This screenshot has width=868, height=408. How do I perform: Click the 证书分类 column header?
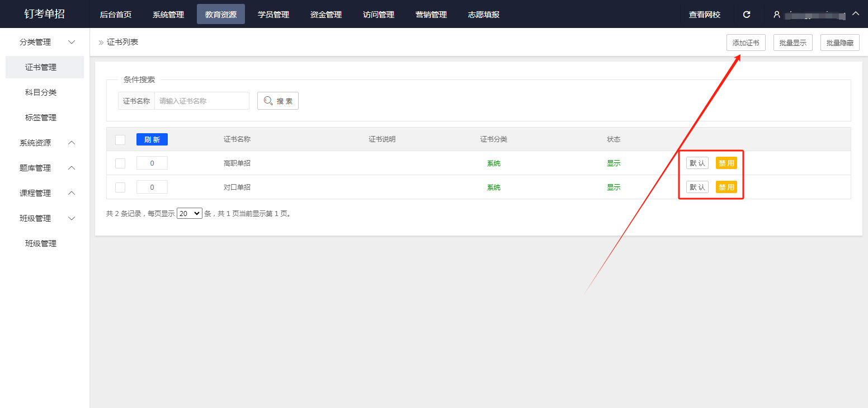(494, 139)
